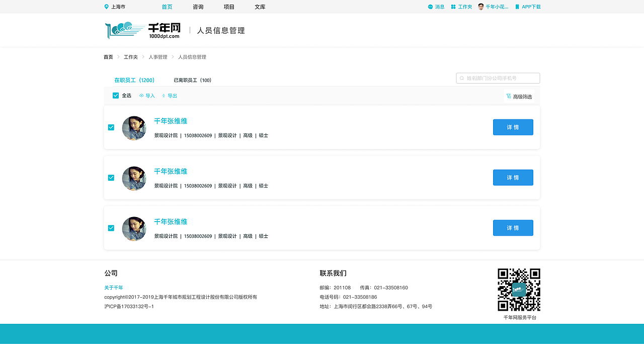The width and height of the screenshot is (644, 344).
Task: Click the location pin icon beside 上海市
Action: [x=106, y=7]
